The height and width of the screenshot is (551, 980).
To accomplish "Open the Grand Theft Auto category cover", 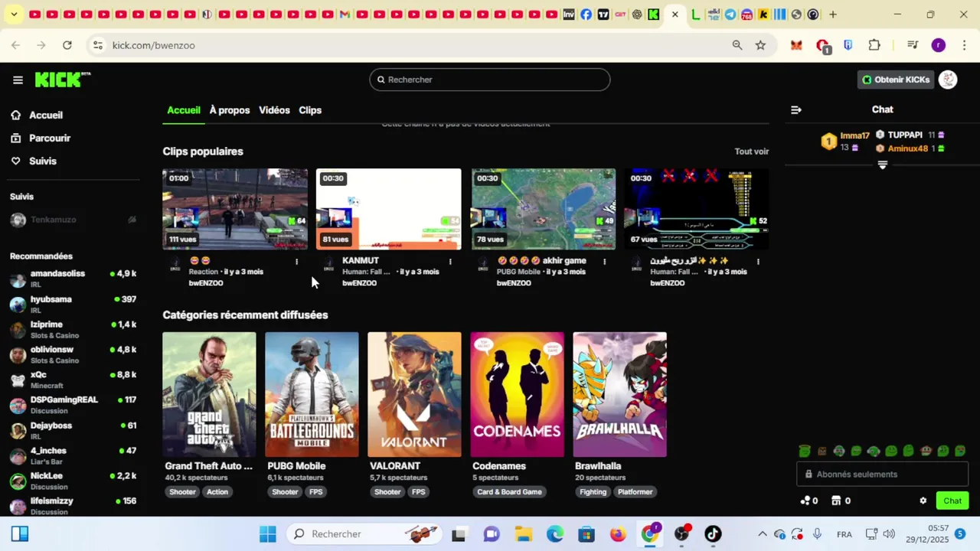I will pos(209,394).
